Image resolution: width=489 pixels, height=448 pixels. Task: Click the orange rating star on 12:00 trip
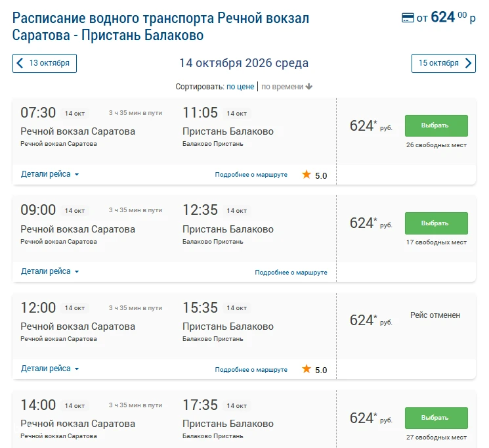[x=307, y=369]
